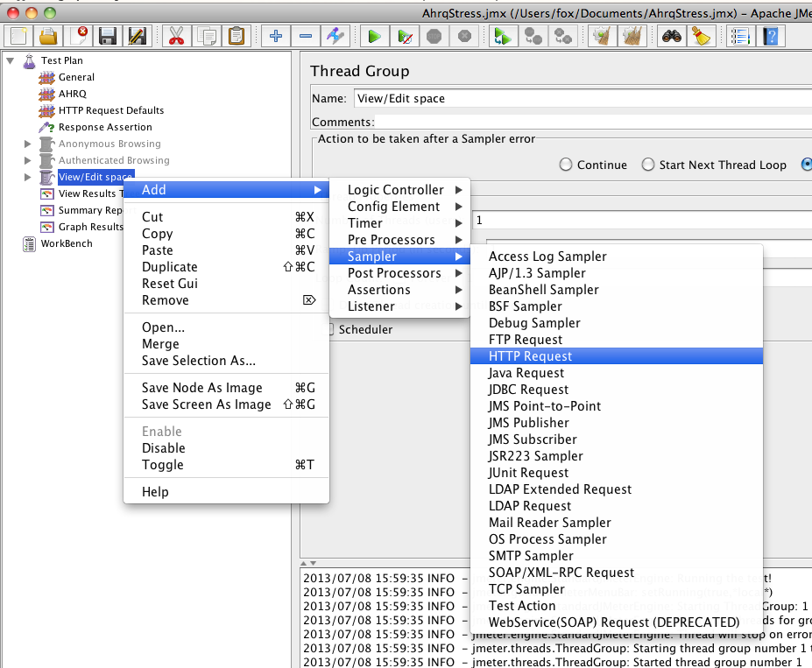This screenshot has height=668, width=812.
Task: Start the test with the green play icon
Action: tap(374, 36)
